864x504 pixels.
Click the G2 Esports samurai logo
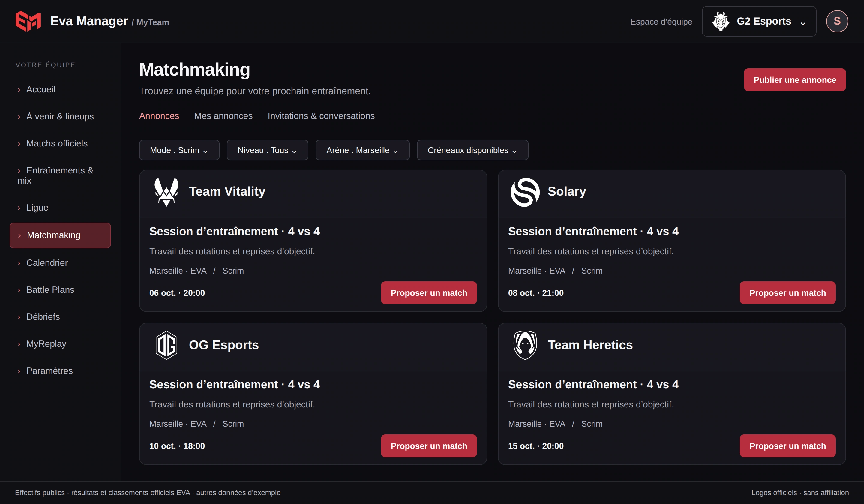click(x=721, y=21)
